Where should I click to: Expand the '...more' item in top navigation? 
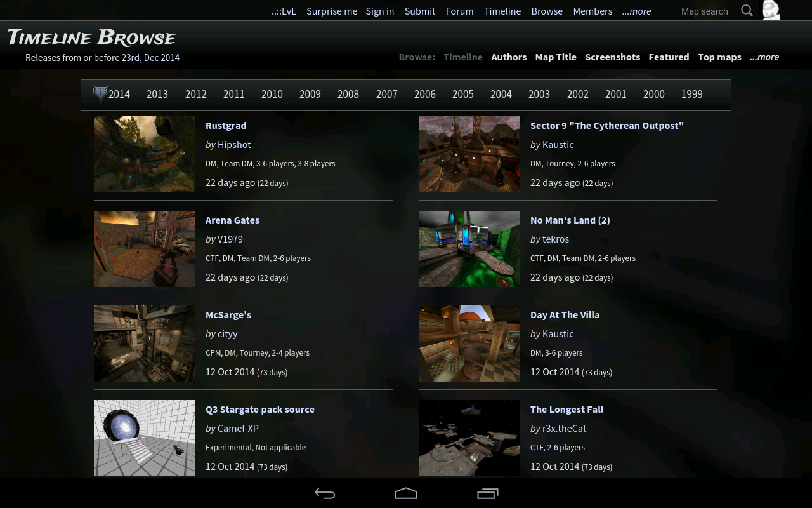tap(636, 11)
